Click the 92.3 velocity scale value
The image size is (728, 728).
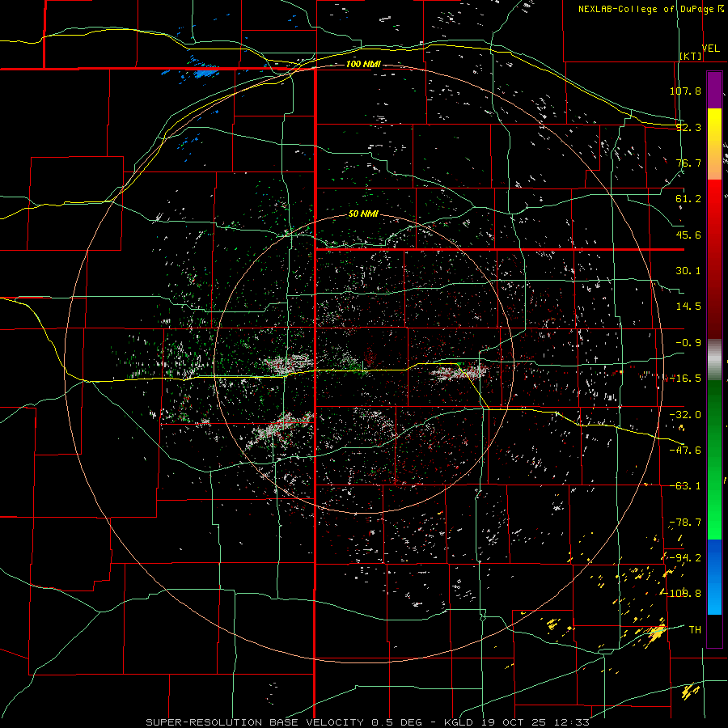click(x=688, y=127)
